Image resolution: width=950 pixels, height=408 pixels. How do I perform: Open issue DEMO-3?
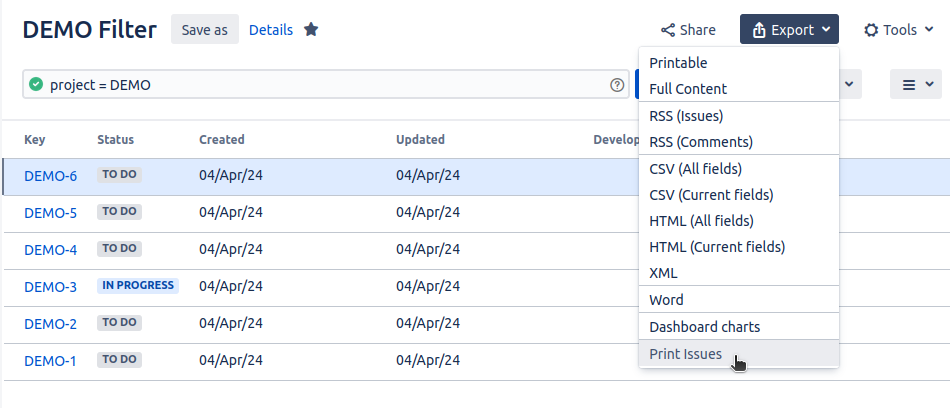click(x=50, y=287)
